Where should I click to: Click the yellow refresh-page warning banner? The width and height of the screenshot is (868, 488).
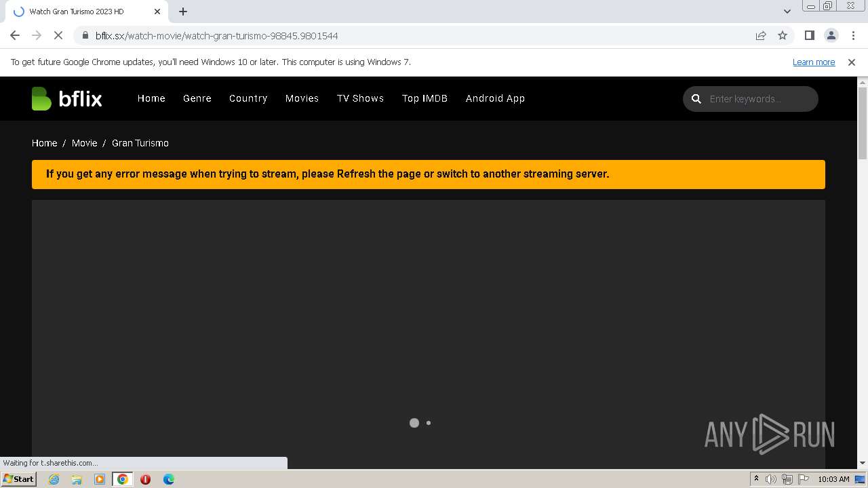pyautogui.click(x=429, y=174)
